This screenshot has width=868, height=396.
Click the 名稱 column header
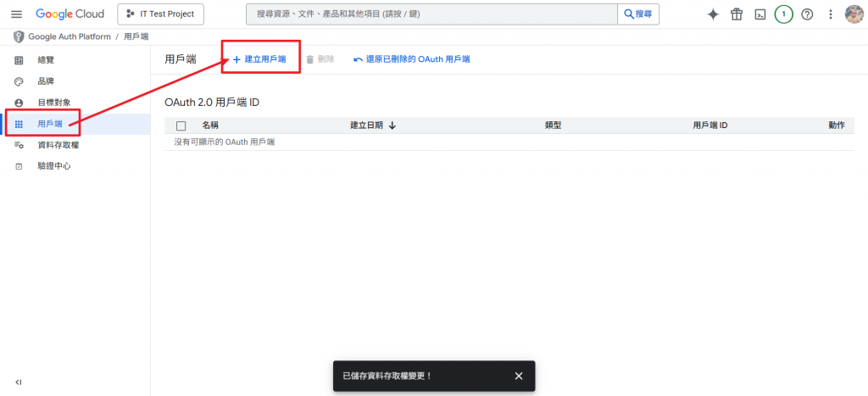pos(210,125)
